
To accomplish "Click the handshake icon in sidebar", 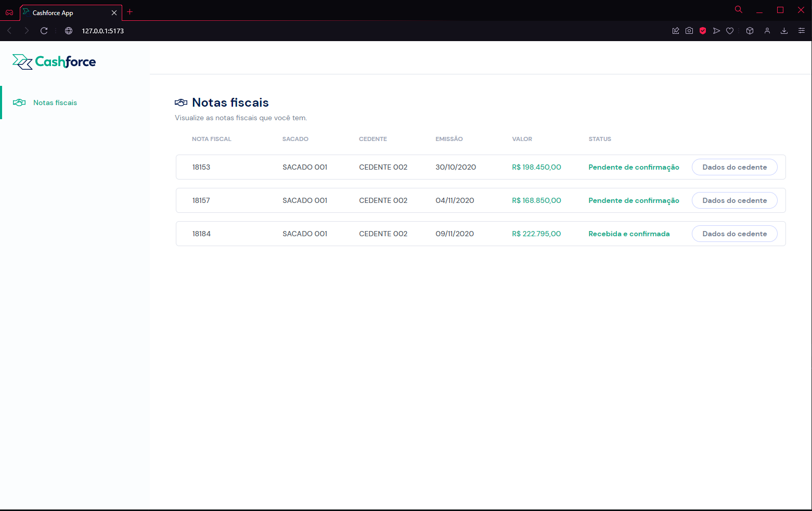I will point(19,103).
